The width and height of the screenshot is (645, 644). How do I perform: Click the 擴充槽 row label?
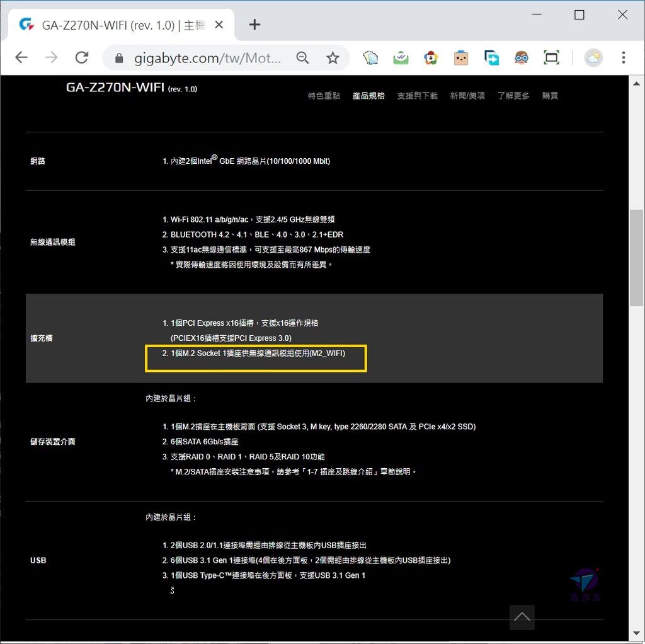coord(41,338)
